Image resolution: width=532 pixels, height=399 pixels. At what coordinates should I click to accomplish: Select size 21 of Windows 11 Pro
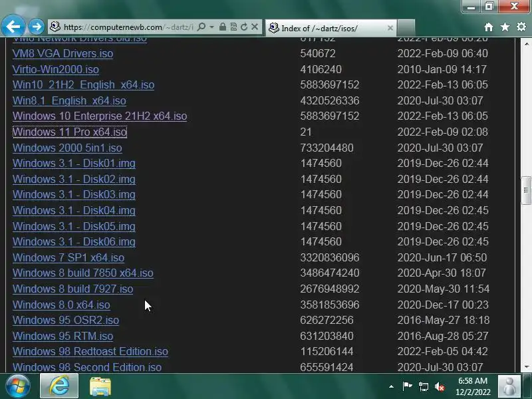point(306,132)
